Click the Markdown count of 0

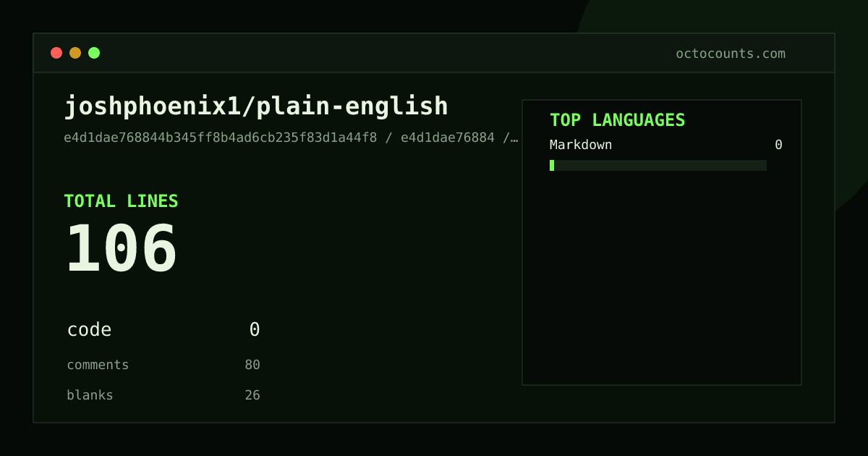tap(778, 145)
